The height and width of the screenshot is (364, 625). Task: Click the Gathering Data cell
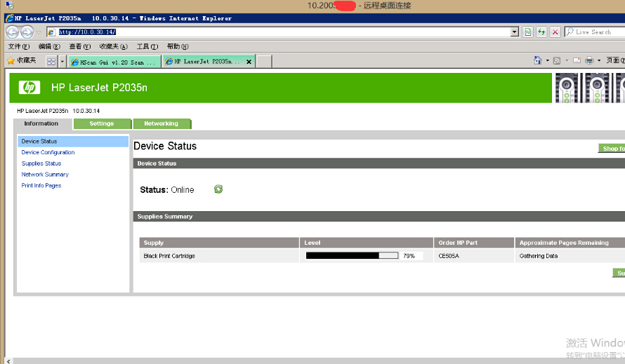click(570, 256)
